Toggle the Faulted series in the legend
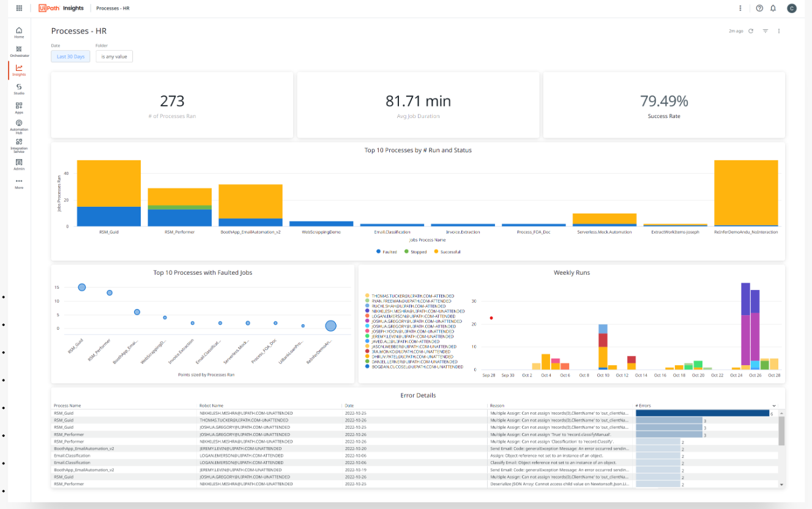Image resolution: width=812 pixels, height=509 pixels. [387, 251]
